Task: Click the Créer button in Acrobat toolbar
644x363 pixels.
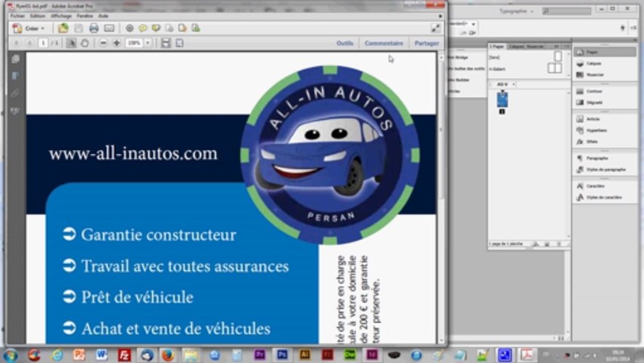Action: coord(29,28)
